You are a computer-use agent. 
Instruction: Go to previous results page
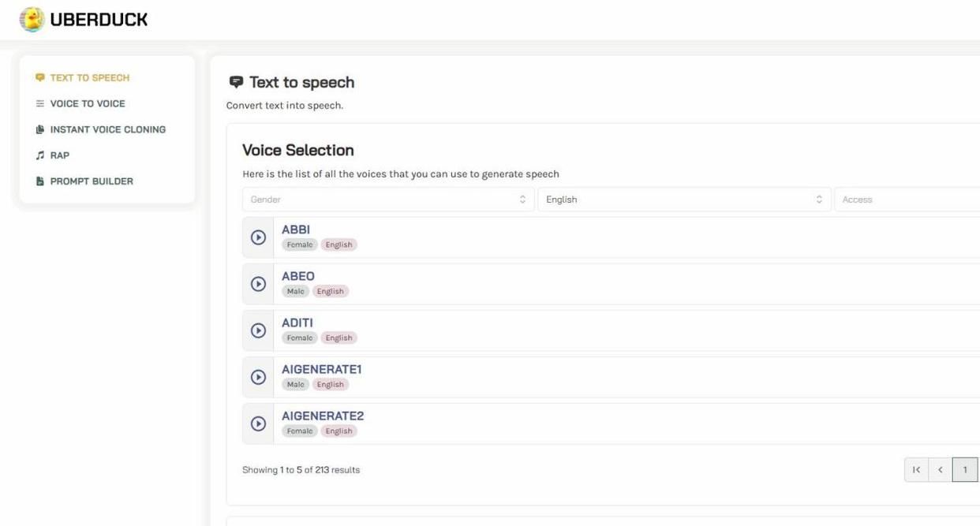pyautogui.click(x=941, y=470)
